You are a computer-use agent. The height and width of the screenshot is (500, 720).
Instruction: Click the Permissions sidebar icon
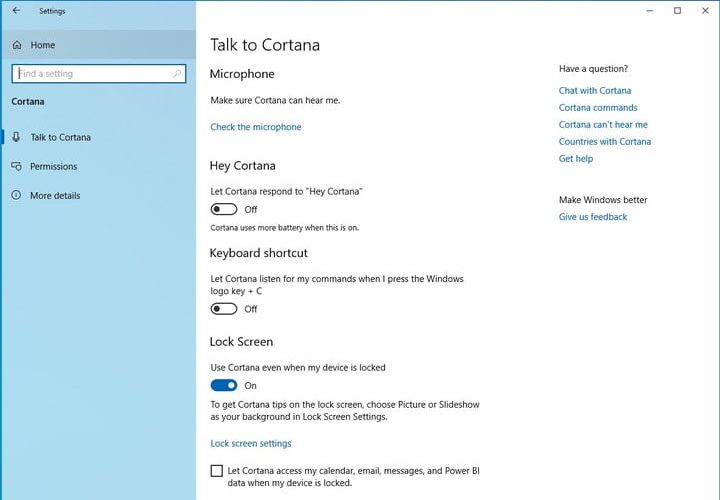(16, 166)
